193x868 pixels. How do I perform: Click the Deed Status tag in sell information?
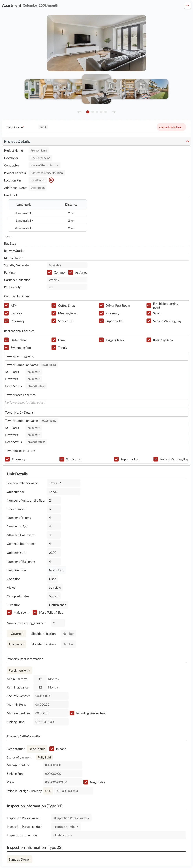click(37, 749)
